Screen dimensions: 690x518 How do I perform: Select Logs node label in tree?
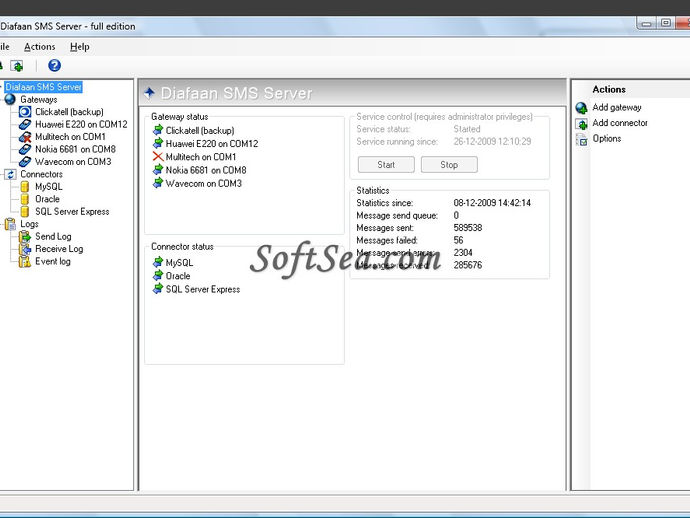29,224
